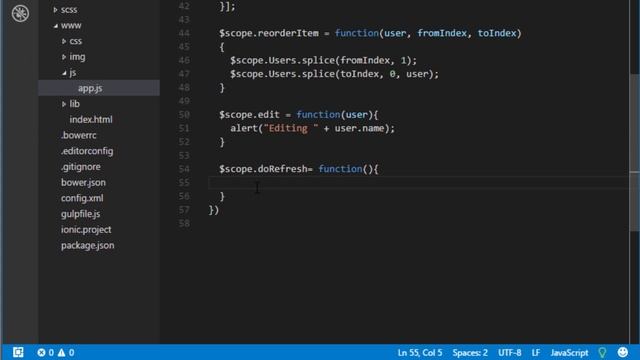Click line number 50 in the gutter
The image size is (640, 360).
coord(184,115)
